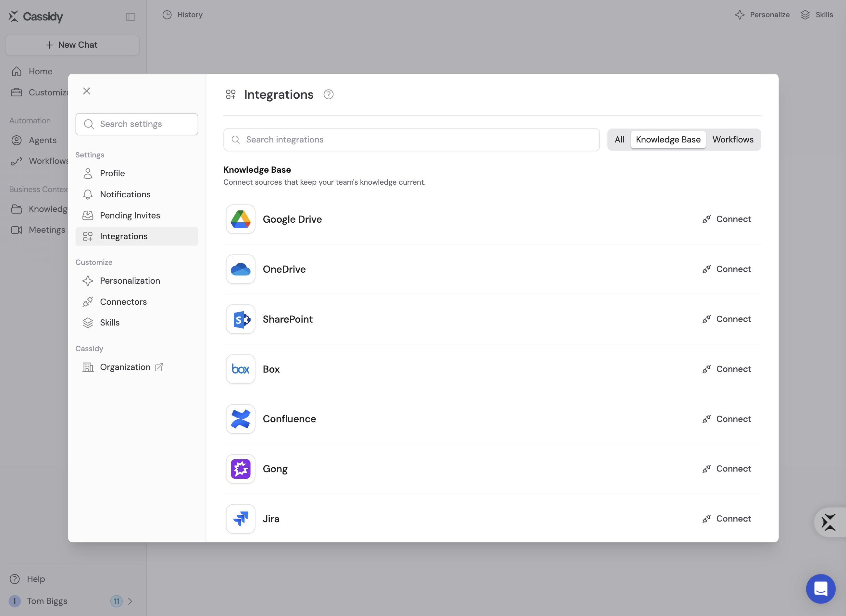Open Organization external link
The height and width of the screenshot is (616, 846).
[137, 367]
